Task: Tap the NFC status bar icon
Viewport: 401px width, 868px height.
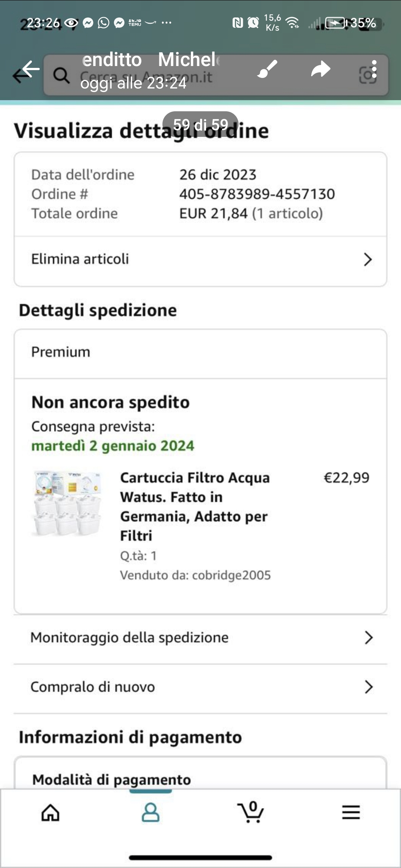Action: [238, 23]
